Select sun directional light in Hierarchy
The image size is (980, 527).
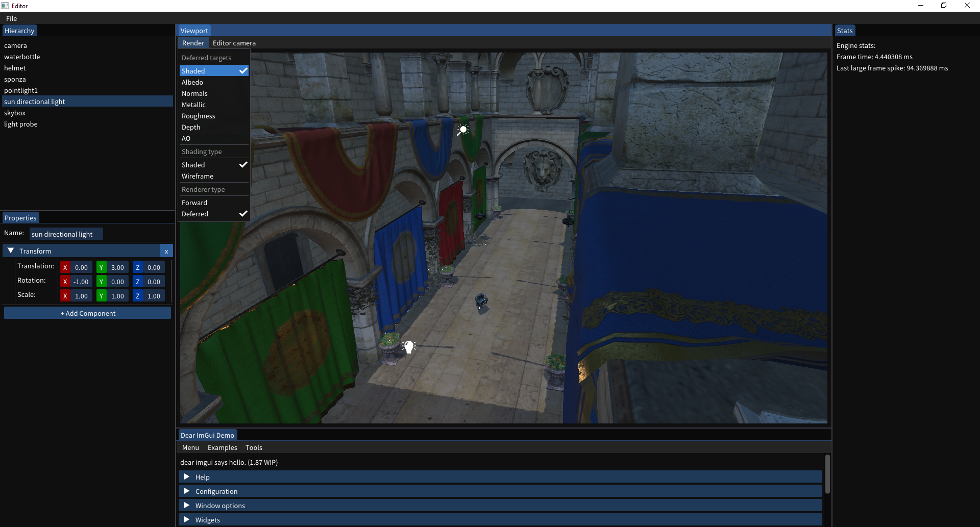pyautogui.click(x=88, y=102)
